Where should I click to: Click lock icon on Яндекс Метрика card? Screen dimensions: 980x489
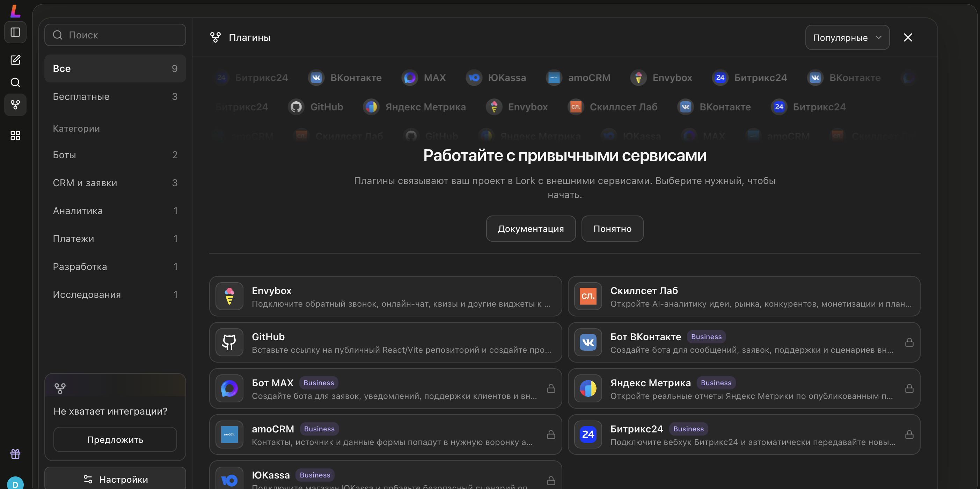pyautogui.click(x=909, y=388)
